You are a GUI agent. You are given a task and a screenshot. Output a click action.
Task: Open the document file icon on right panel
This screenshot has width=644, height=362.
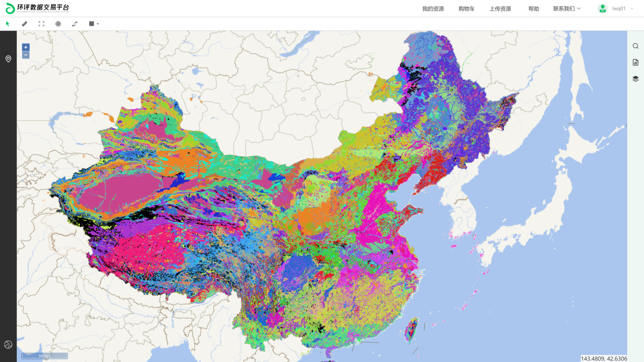635,62
